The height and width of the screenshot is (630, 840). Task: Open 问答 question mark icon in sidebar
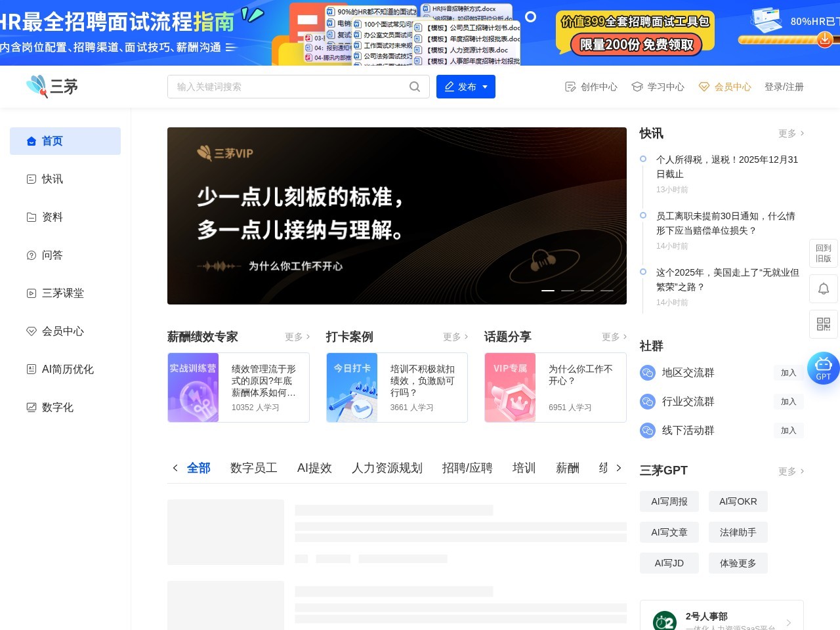point(31,255)
